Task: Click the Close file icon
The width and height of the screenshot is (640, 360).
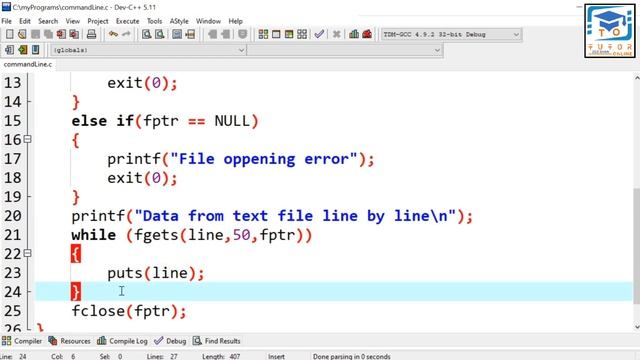Action: [x=61, y=34]
